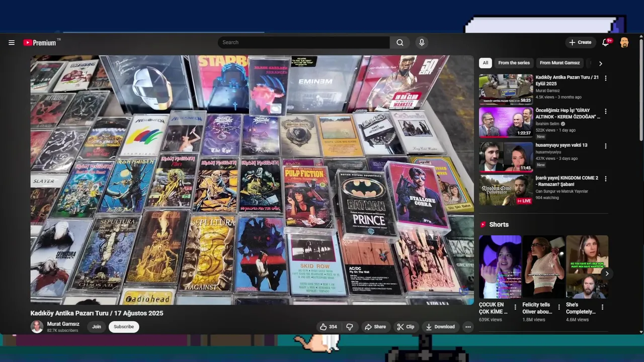Select the From Murat Gamsız chip
The image size is (644, 362).
pyautogui.click(x=559, y=63)
